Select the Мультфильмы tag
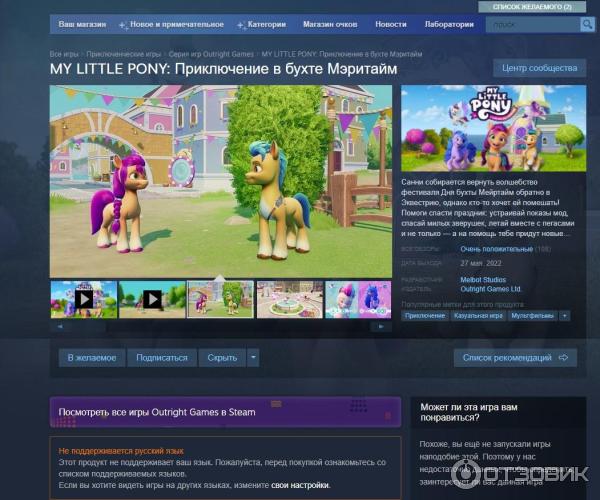This screenshot has width=600, height=500. pyautogui.click(x=532, y=316)
